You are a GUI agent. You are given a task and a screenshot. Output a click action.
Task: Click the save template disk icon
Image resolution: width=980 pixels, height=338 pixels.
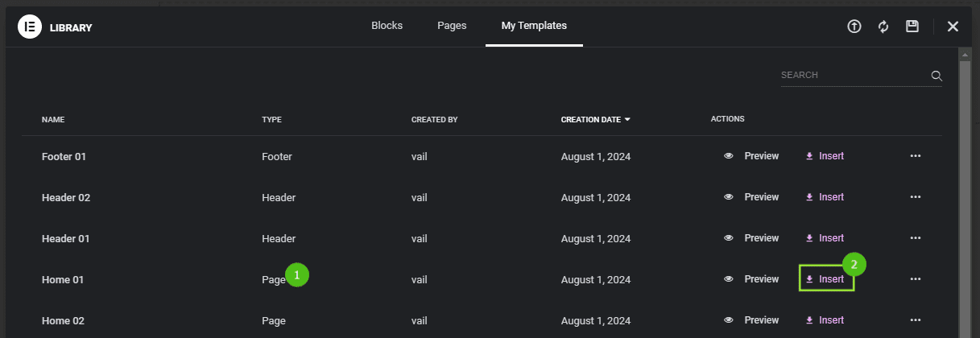tap(912, 27)
